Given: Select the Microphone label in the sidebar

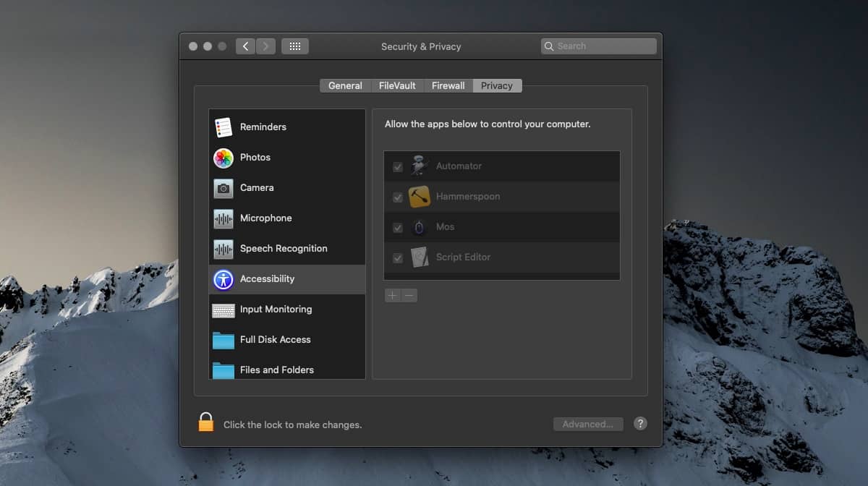Looking at the screenshot, I should [266, 218].
